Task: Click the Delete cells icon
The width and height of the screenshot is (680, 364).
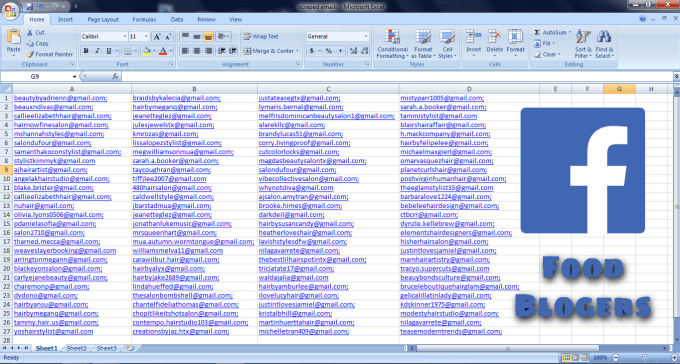Action: coord(494,44)
